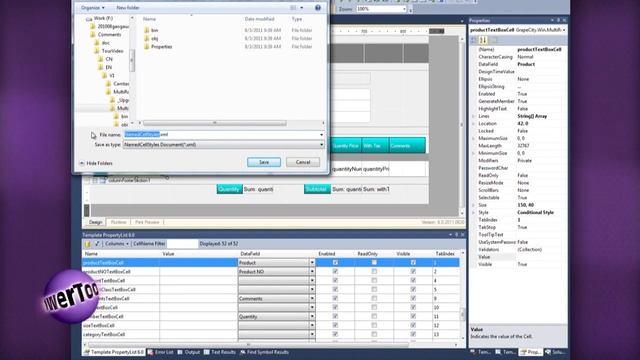Click the Quantity label cell in designer footer
This screenshot has height=360, width=640.
pyautogui.click(x=229, y=189)
